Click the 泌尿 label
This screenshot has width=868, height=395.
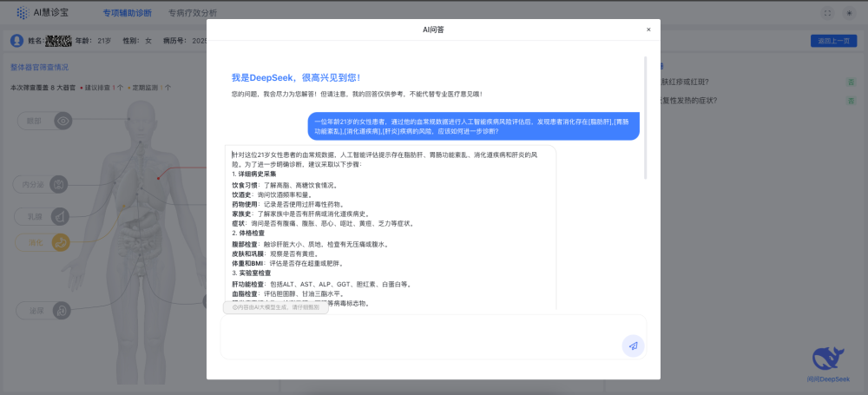click(37, 310)
